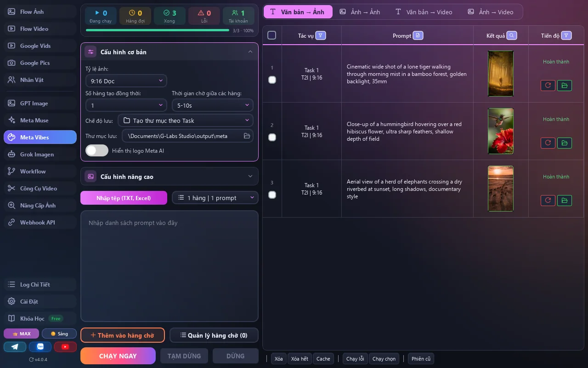Click the YouTube icon in sidebar bottom
Image resolution: width=588 pixels, height=368 pixels.
click(x=65, y=347)
